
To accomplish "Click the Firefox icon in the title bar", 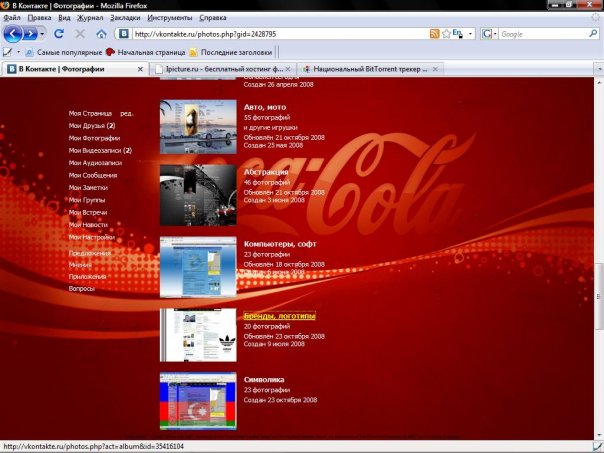I will tap(5, 5).
